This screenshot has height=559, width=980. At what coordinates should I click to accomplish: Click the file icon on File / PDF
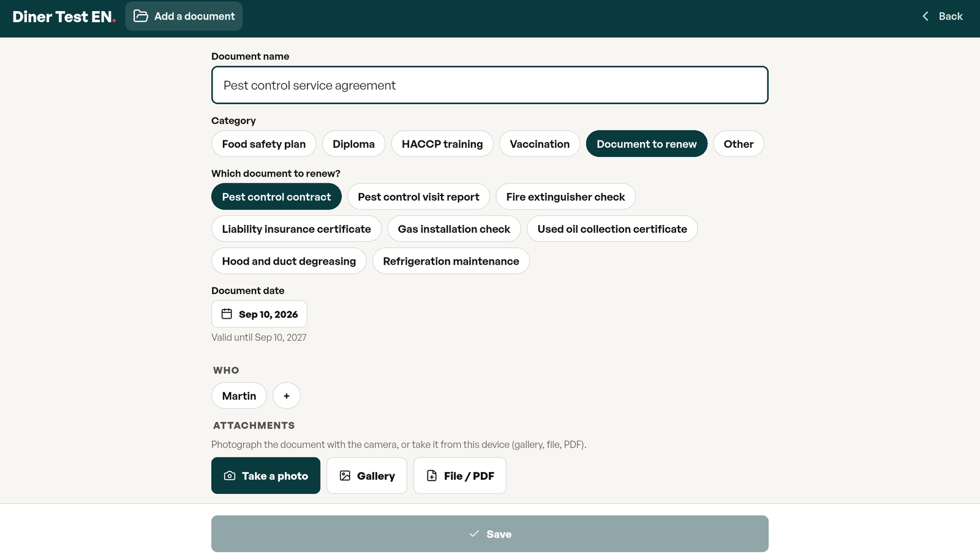432,476
